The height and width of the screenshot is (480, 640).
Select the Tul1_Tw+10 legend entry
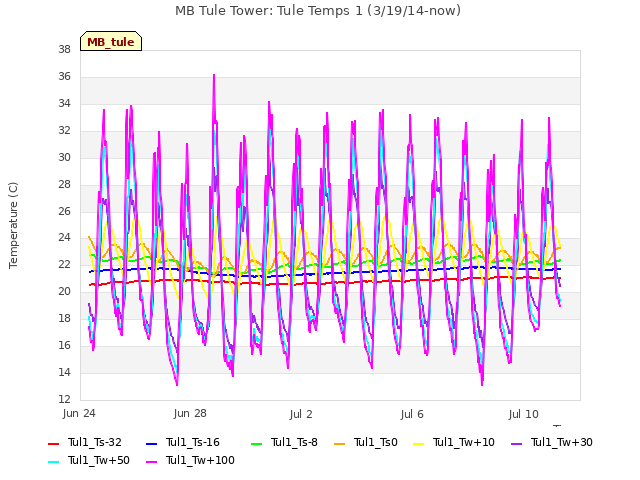[454, 442]
